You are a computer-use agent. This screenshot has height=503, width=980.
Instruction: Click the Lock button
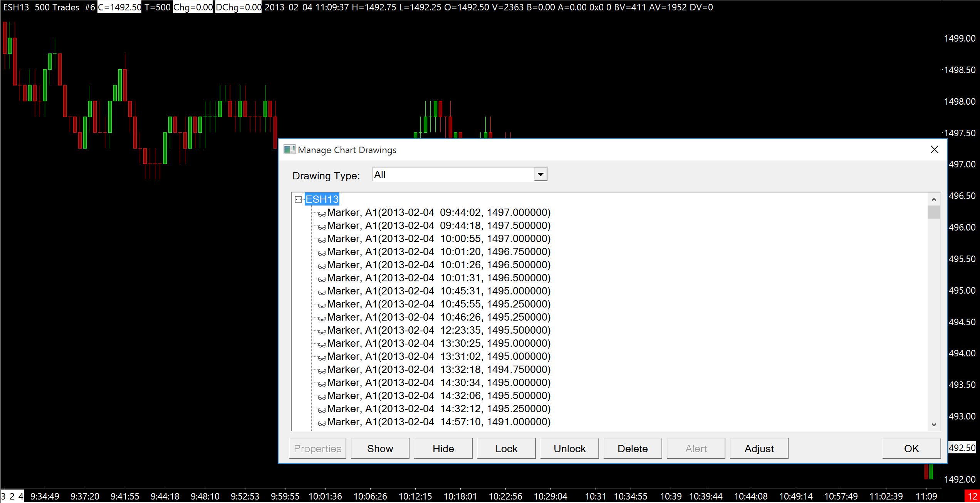pos(506,449)
